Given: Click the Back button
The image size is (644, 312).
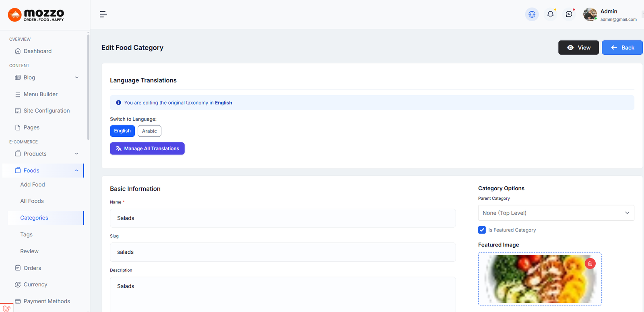Looking at the screenshot, I should (622, 48).
